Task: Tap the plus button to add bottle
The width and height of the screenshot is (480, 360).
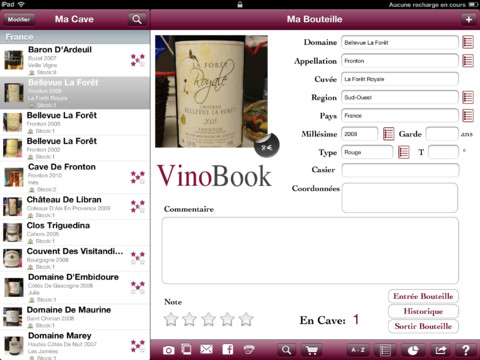Action: click(469, 19)
